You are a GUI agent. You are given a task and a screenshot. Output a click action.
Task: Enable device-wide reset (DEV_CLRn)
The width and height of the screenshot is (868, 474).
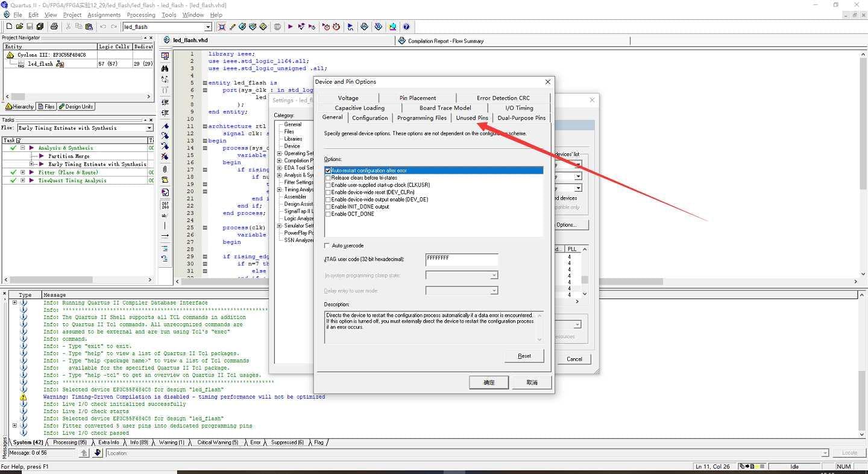[328, 192]
